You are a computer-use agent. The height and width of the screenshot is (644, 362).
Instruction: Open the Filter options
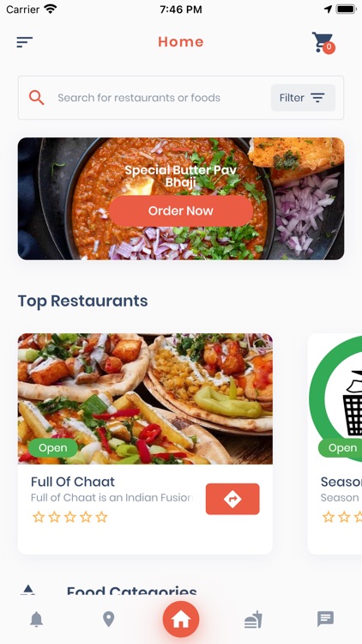point(303,98)
